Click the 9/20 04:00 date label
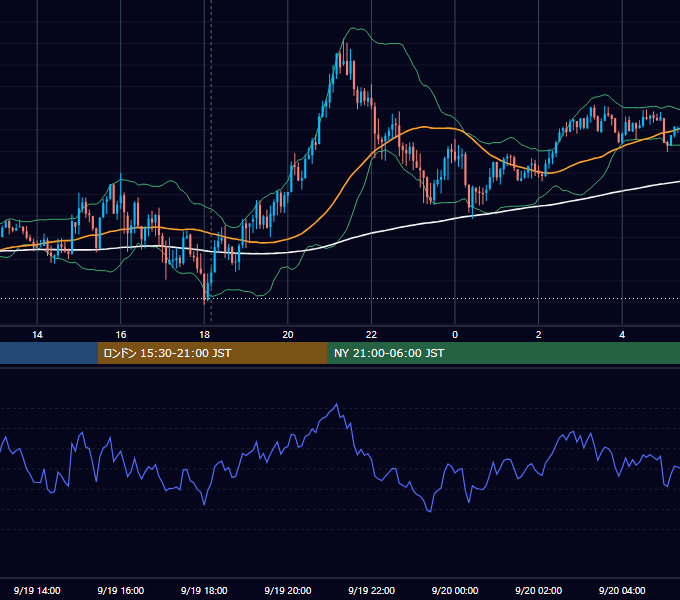The height and width of the screenshot is (600, 680). (622, 590)
